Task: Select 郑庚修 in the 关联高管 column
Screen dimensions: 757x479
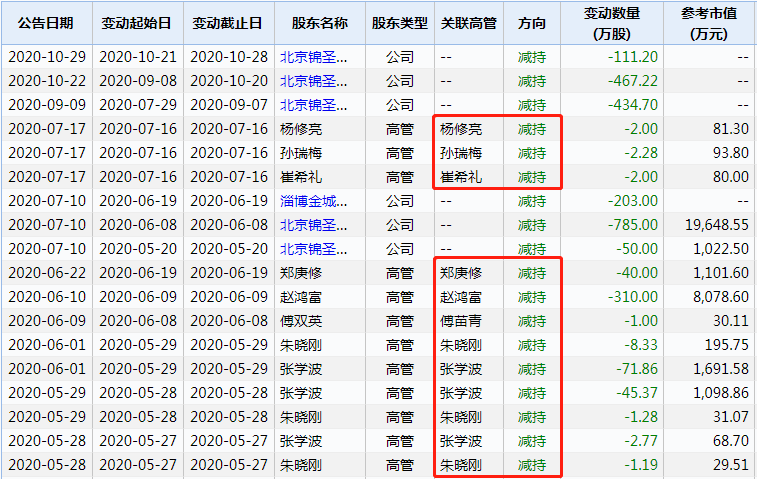Action: pos(461,273)
